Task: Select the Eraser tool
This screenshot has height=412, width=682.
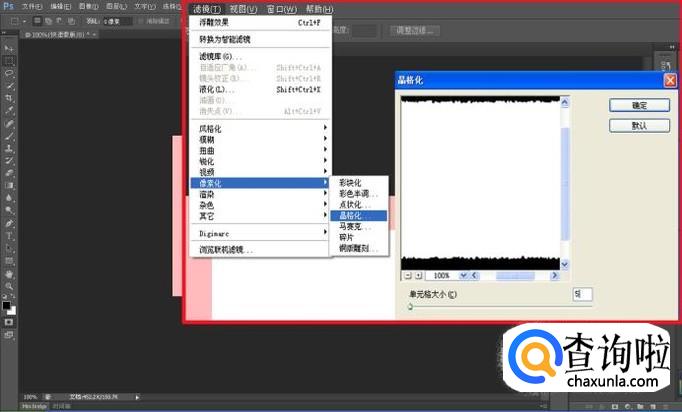Action: (9, 173)
